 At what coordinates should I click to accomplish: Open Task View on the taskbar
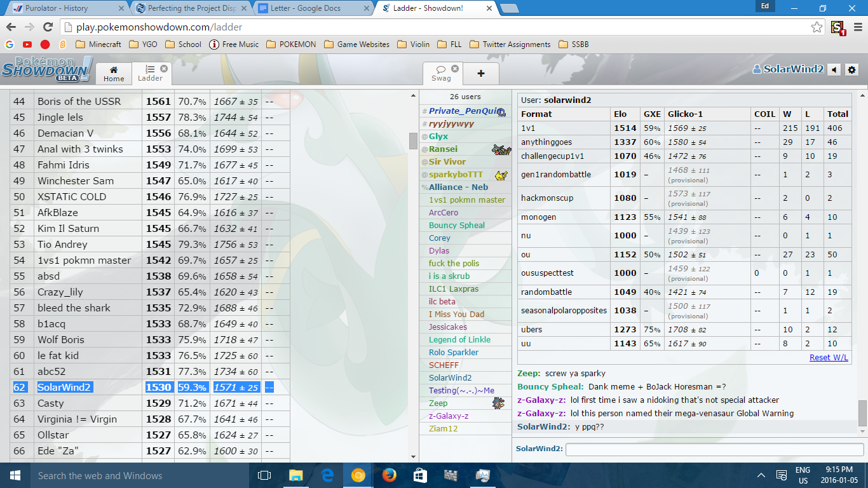[264, 475]
